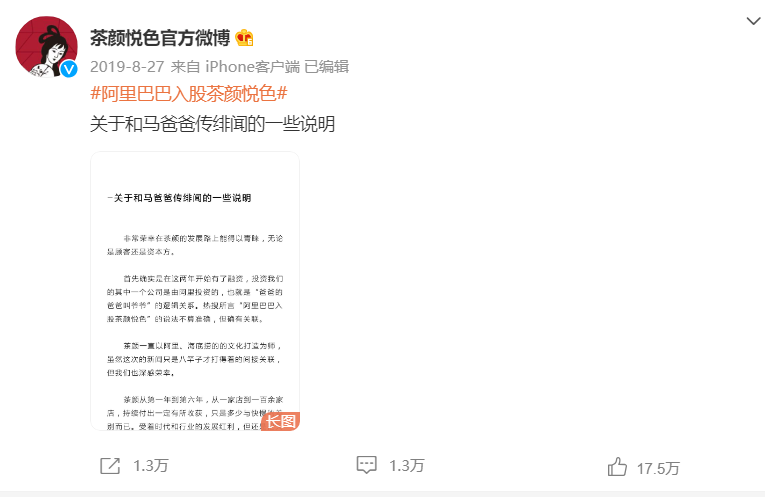Click the repost share icon

pos(110,466)
